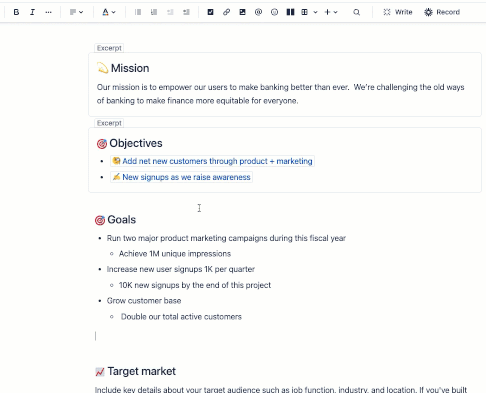Click the Target market heading
Viewport: 486px width, 393px height.
click(141, 371)
